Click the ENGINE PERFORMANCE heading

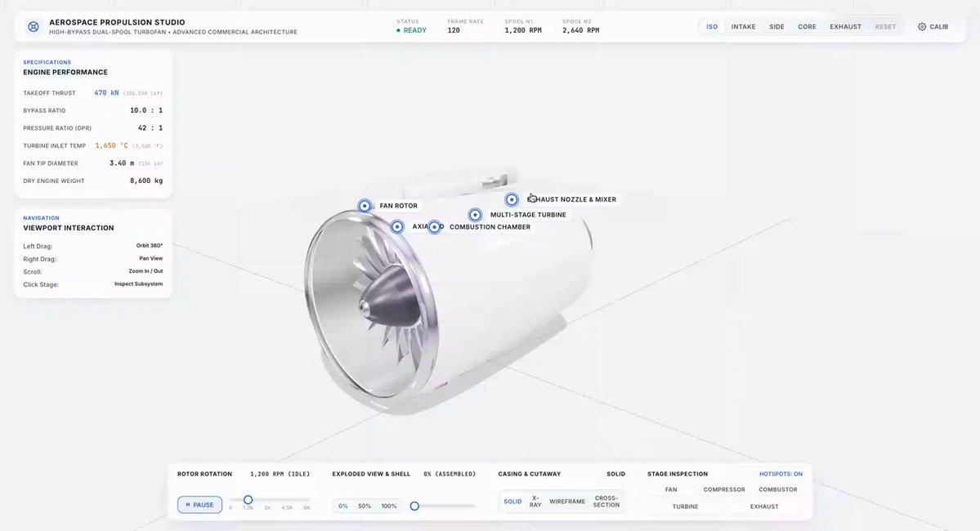(65, 73)
